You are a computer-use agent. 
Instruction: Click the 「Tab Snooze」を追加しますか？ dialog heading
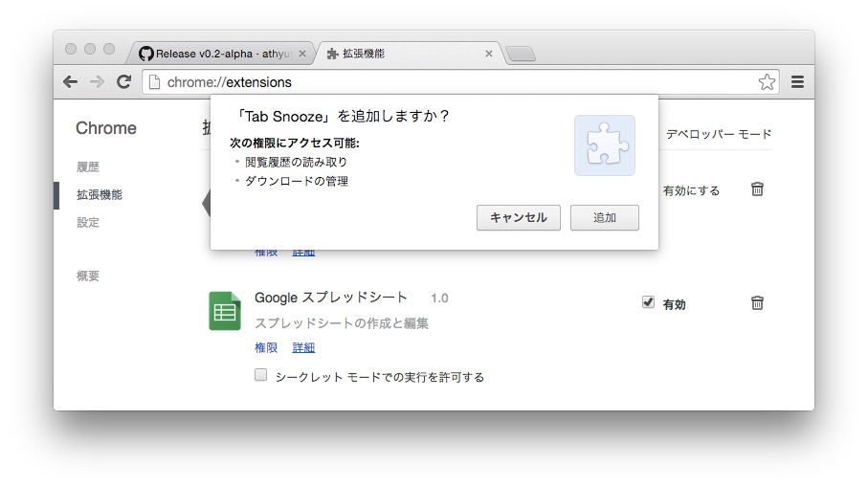click(x=342, y=116)
